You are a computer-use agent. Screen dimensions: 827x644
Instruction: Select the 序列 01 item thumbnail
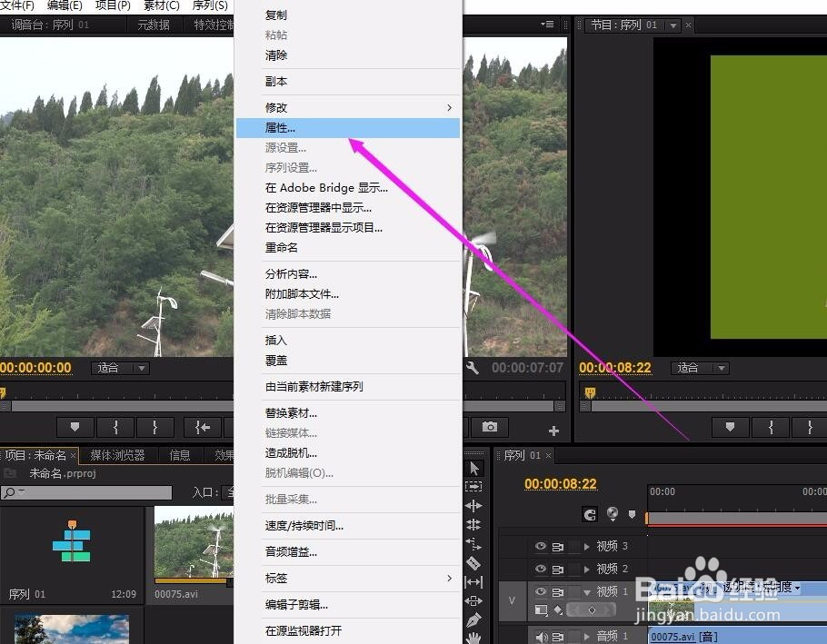(72, 541)
